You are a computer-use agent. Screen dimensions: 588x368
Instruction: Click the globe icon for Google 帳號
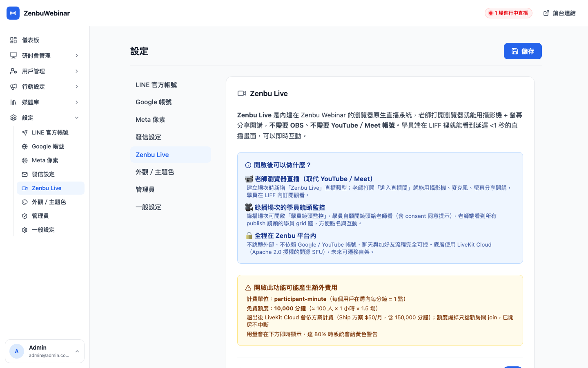(x=24, y=146)
